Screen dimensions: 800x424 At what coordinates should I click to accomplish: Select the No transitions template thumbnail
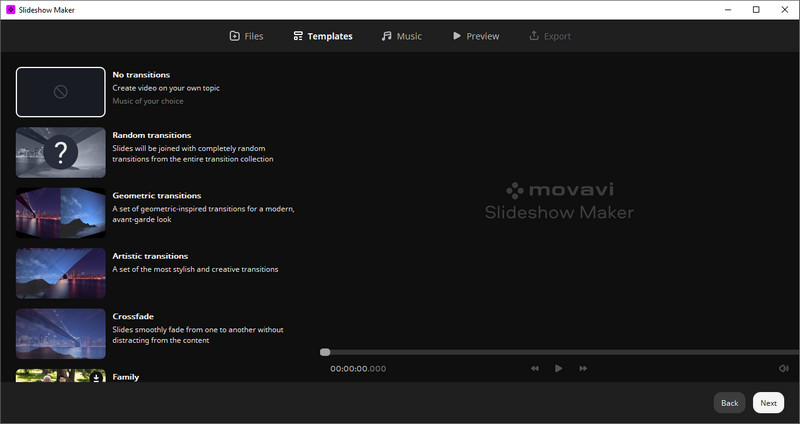(61, 92)
